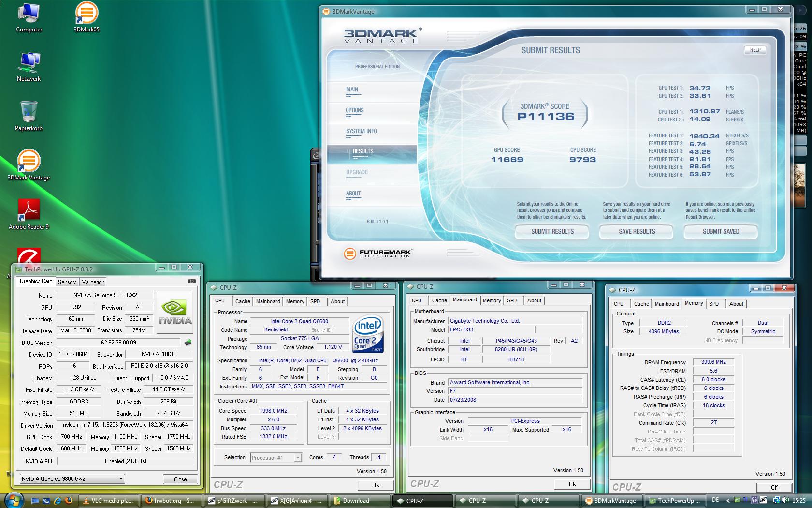The height and width of the screenshot is (508, 812).
Task: Click the DRAM Frequency value 399.6 MHz
Action: click(x=713, y=362)
